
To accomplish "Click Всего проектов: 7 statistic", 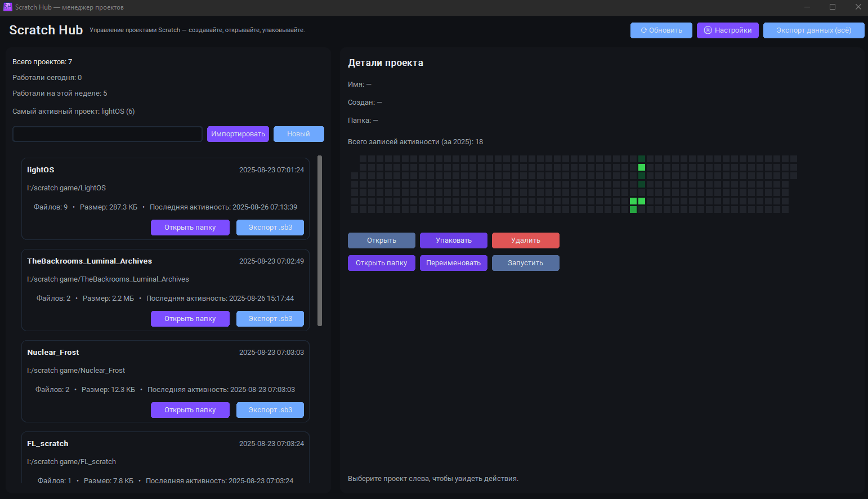I will point(42,62).
